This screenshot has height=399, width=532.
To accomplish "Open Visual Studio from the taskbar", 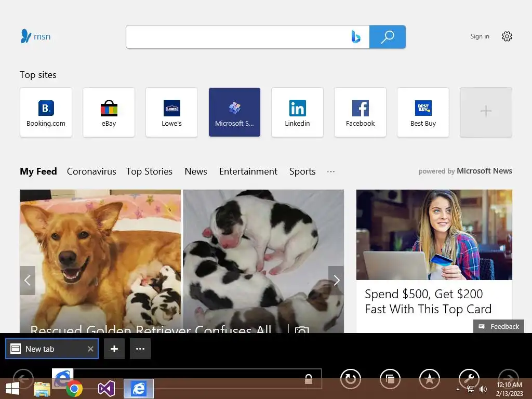I will tap(107, 389).
